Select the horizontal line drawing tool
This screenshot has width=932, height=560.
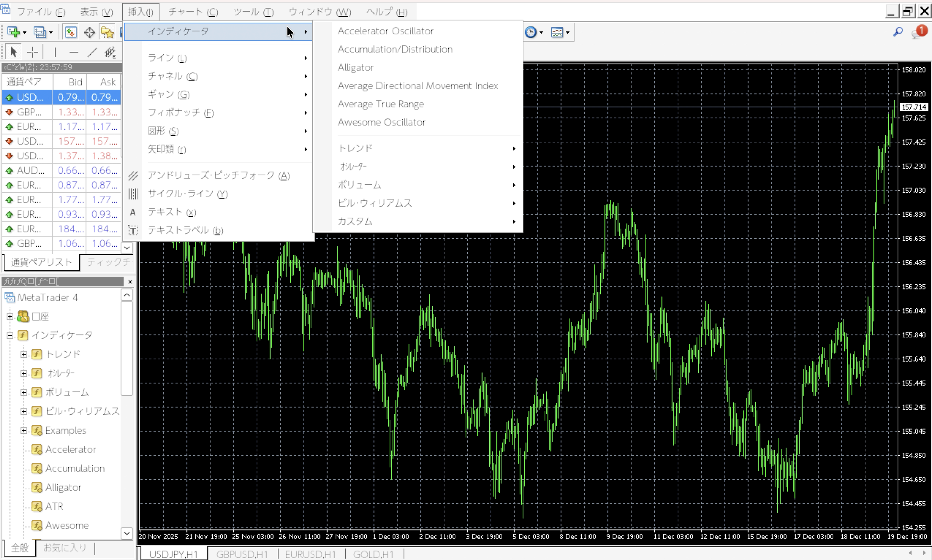74,52
